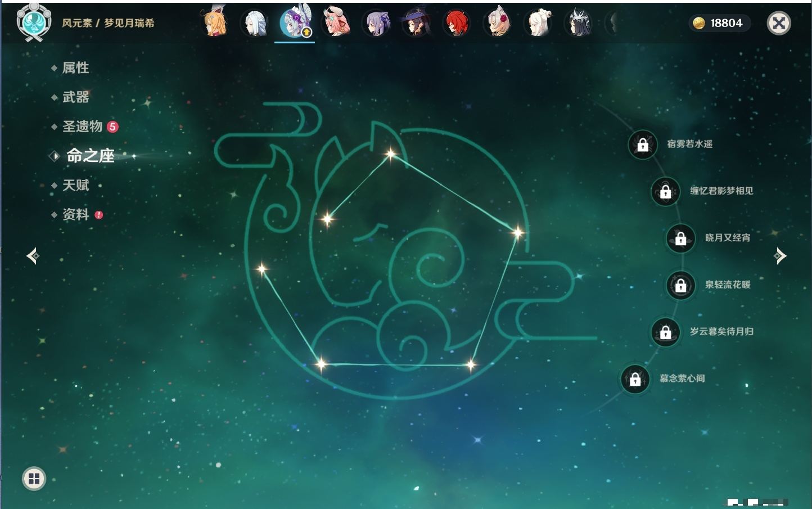Image resolution: width=812 pixels, height=509 pixels.
Task: Select the red-haired character portrait
Action: (x=457, y=23)
